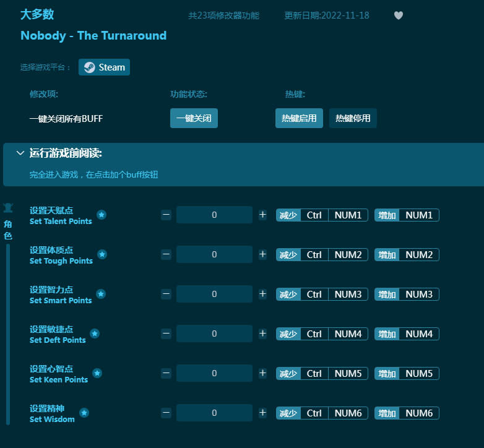Star the Set Wisdom item
Image resolution: width=484 pixels, height=448 pixels.
[84, 413]
